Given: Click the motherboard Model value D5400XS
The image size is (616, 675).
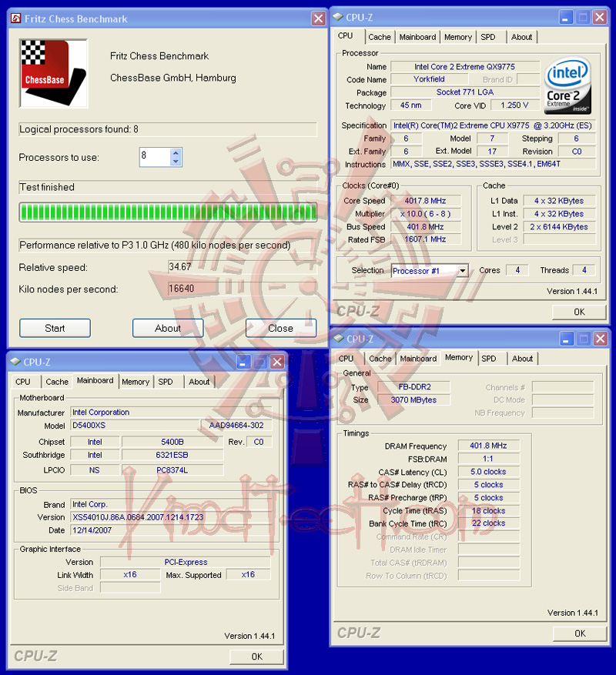Looking at the screenshot, I should pos(136,426).
